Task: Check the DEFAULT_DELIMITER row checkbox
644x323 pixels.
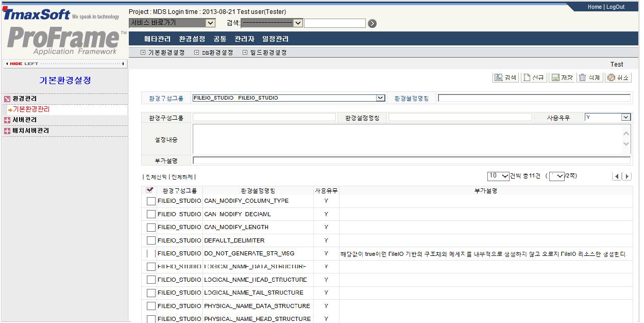Action: [x=151, y=240]
